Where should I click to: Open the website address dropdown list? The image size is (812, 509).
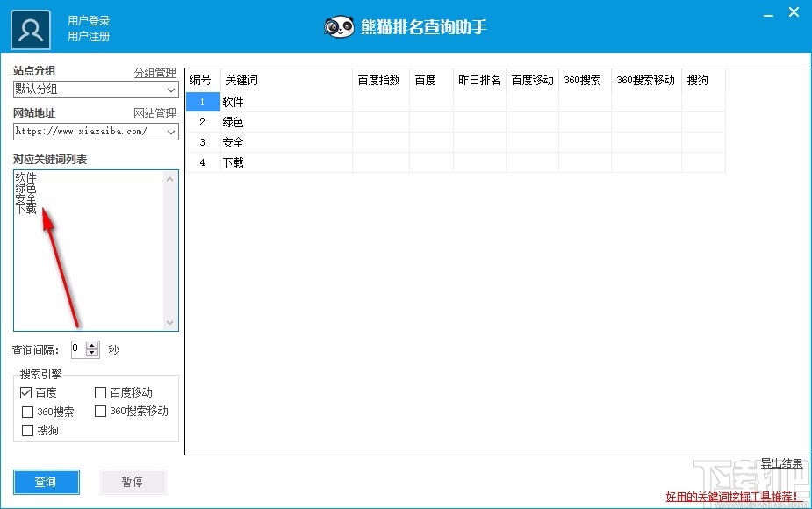pos(172,132)
